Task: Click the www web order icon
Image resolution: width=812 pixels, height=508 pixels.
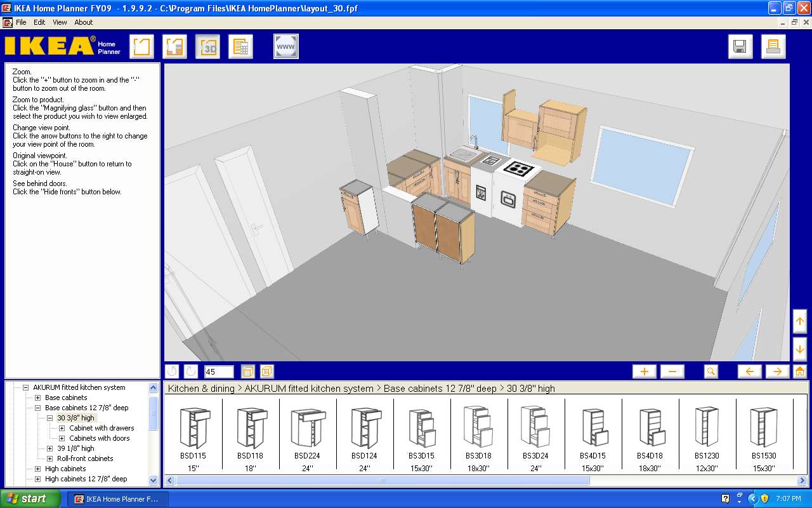Action: click(285, 46)
